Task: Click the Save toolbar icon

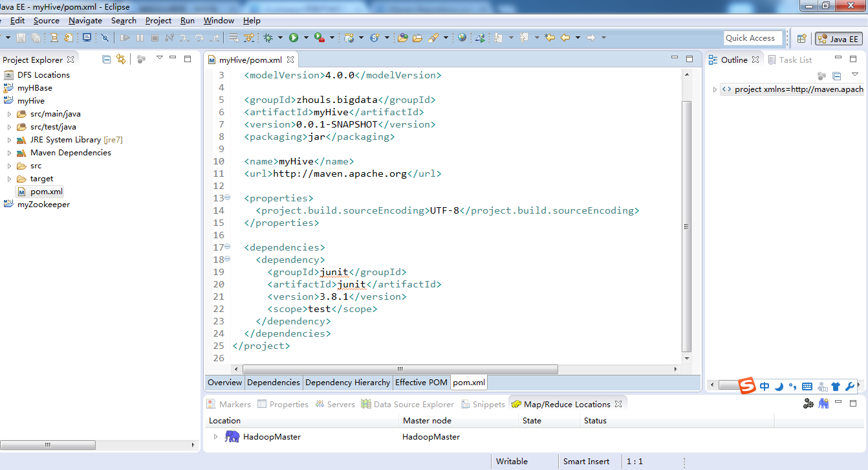Action: pos(21,38)
